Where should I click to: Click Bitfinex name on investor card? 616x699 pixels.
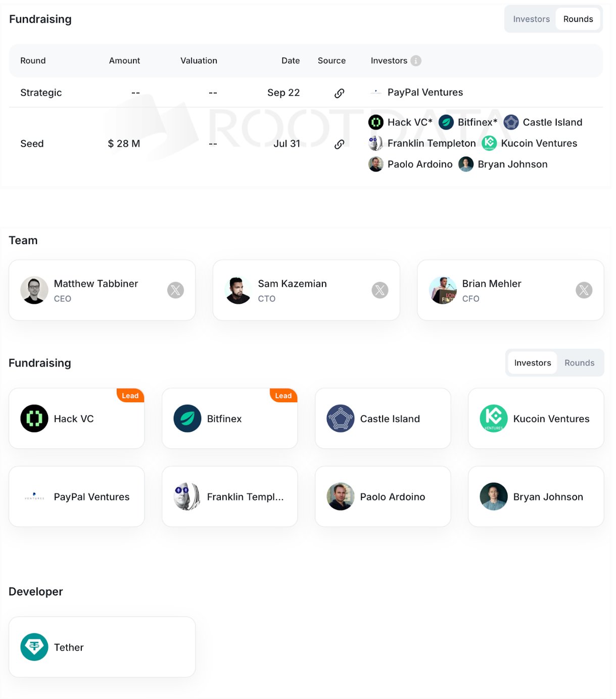pyautogui.click(x=224, y=419)
